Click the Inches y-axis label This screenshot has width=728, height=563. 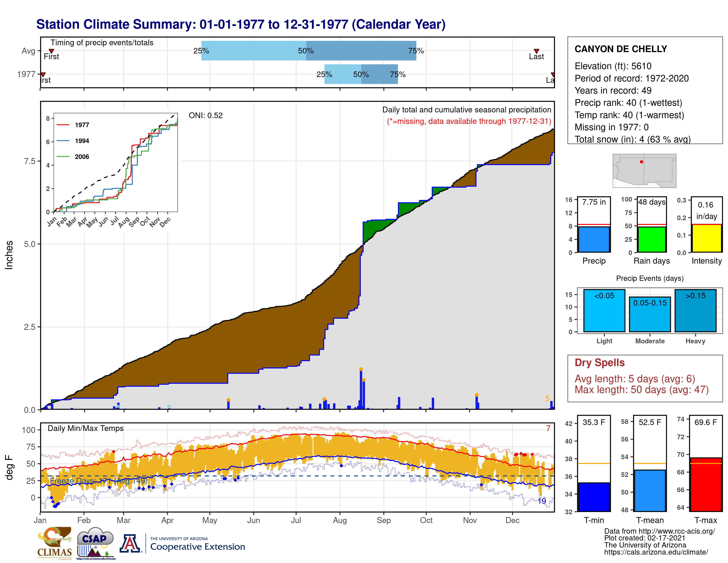click(x=9, y=255)
